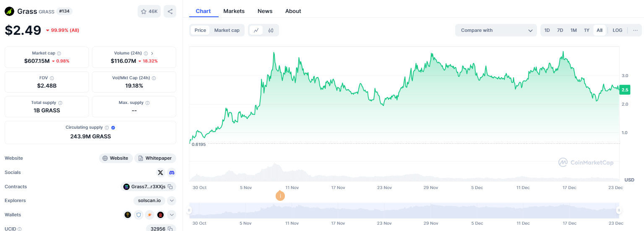Open the X (Twitter) social link
The image size is (644, 231).
[160, 172]
